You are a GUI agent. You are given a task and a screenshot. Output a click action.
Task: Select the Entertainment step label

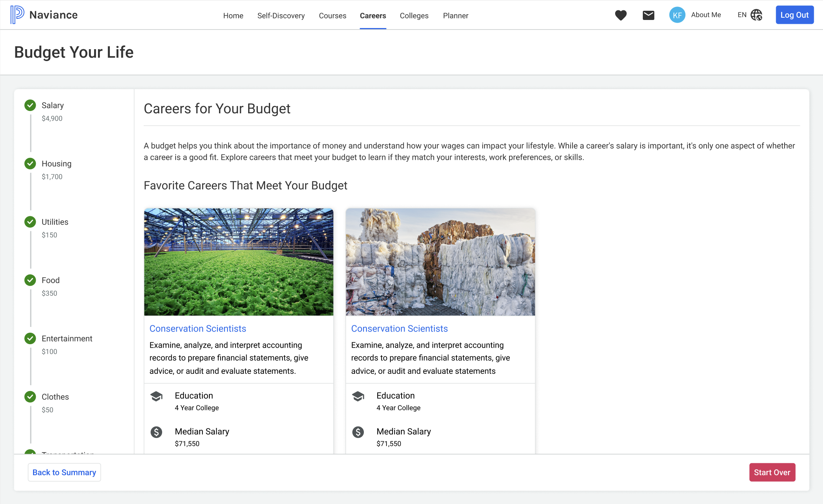[67, 338]
